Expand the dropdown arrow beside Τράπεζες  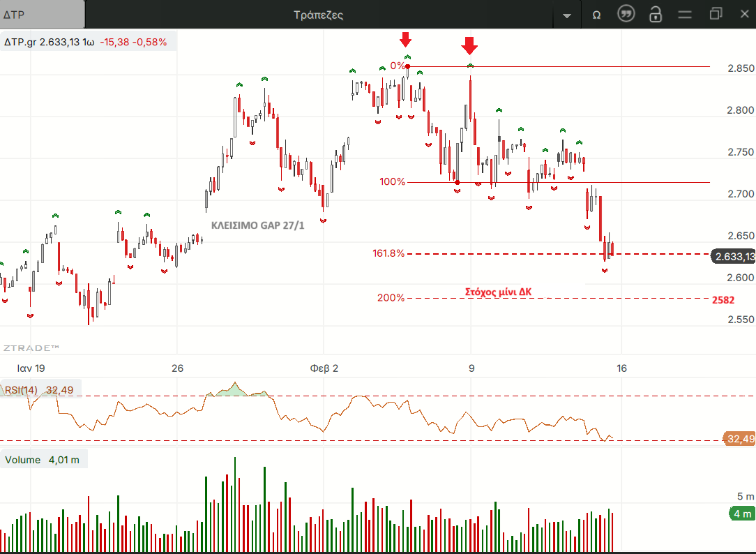click(566, 15)
